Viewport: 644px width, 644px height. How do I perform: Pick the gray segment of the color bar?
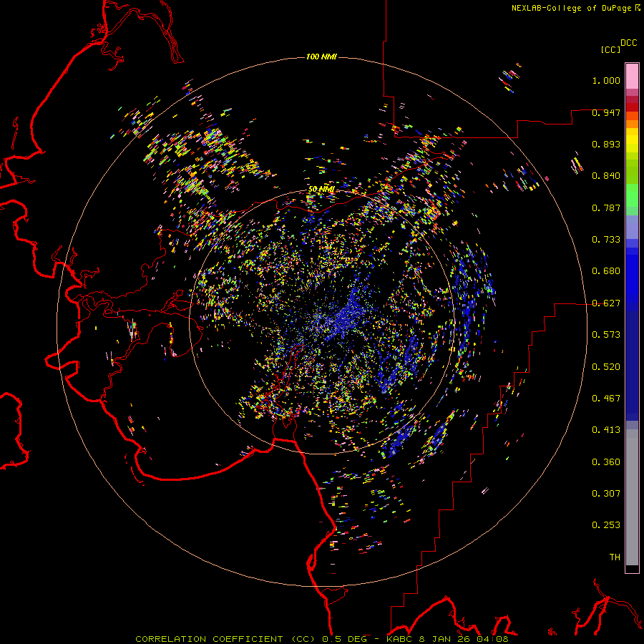[x=632, y=497]
